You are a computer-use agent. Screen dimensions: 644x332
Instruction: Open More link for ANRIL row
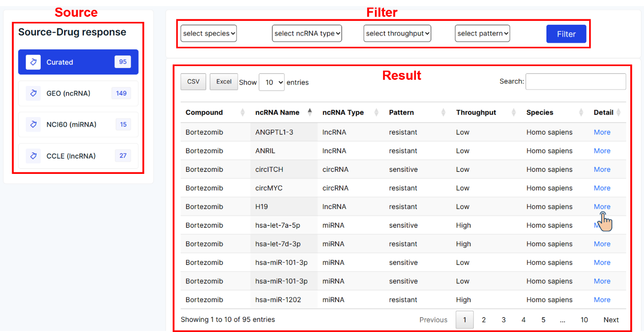click(x=602, y=151)
